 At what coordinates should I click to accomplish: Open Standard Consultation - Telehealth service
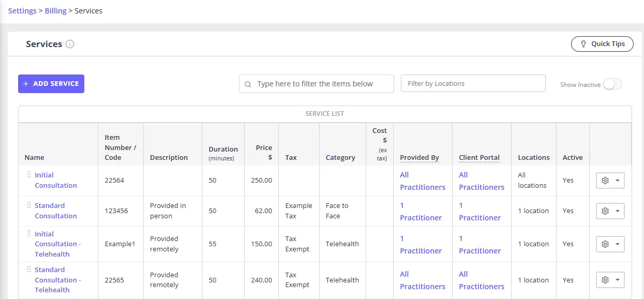coord(58,279)
